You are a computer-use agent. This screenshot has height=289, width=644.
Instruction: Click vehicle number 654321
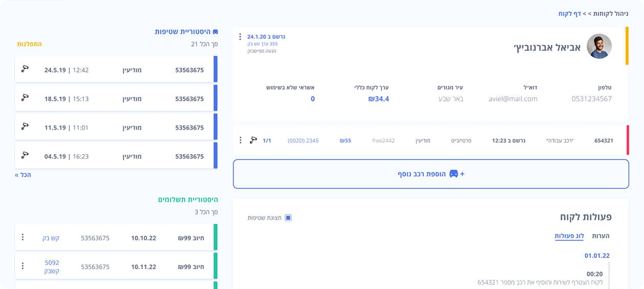[x=604, y=140]
